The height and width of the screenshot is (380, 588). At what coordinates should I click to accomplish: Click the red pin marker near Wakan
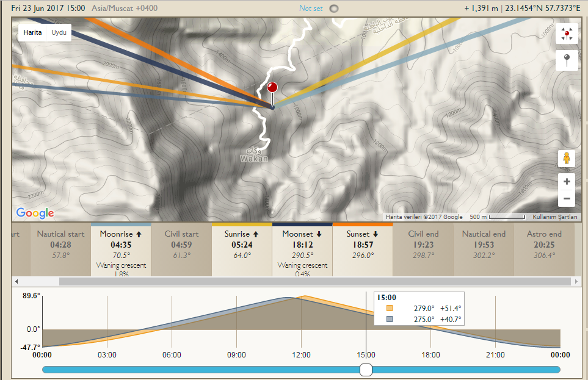click(272, 89)
